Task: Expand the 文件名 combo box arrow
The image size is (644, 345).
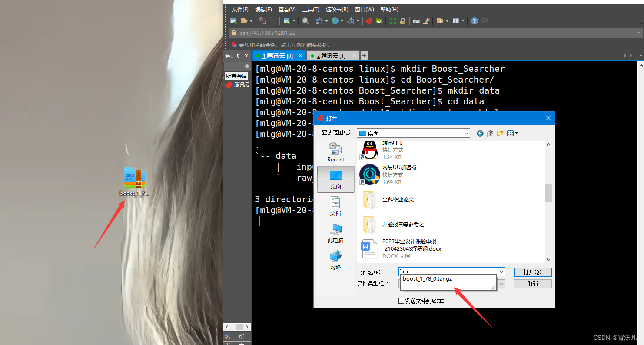Action: (x=501, y=272)
